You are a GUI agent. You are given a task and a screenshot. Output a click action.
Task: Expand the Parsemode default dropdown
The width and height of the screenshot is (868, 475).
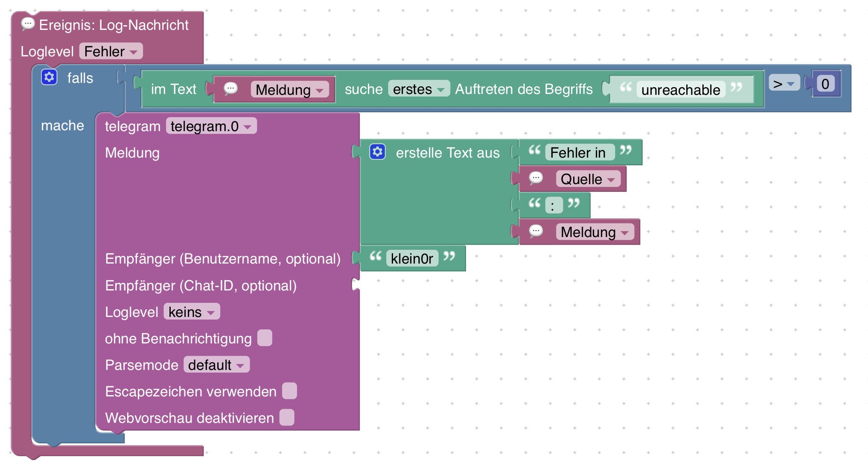tap(216, 365)
